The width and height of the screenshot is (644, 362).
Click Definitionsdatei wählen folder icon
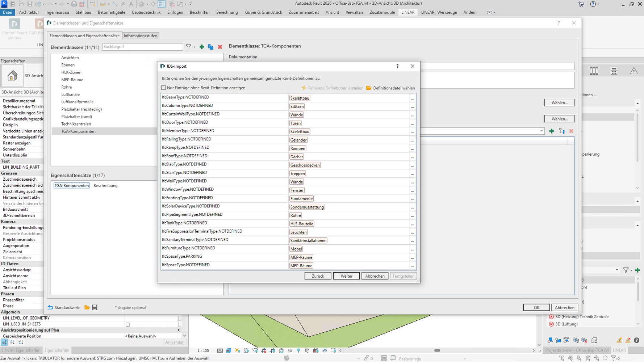point(369,88)
